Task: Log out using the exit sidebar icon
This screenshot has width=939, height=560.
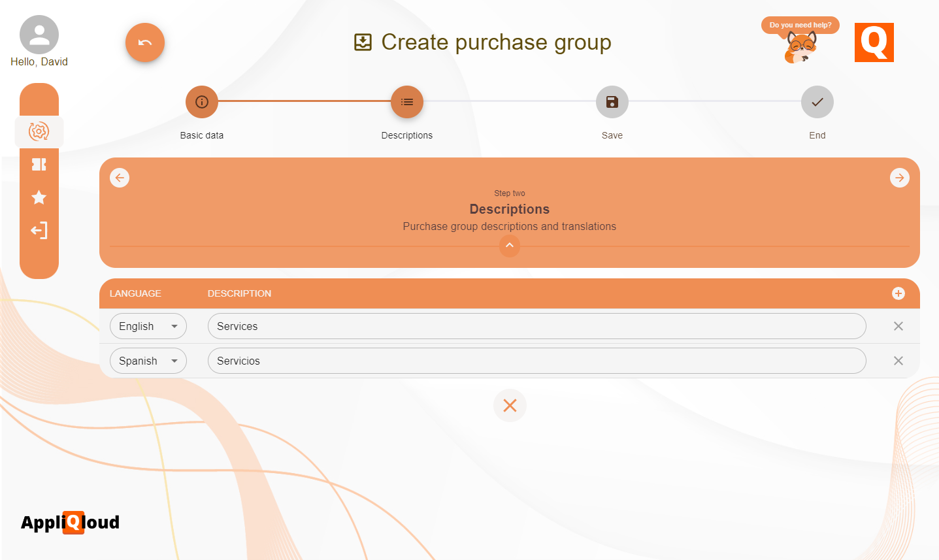Action: pyautogui.click(x=39, y=230)
